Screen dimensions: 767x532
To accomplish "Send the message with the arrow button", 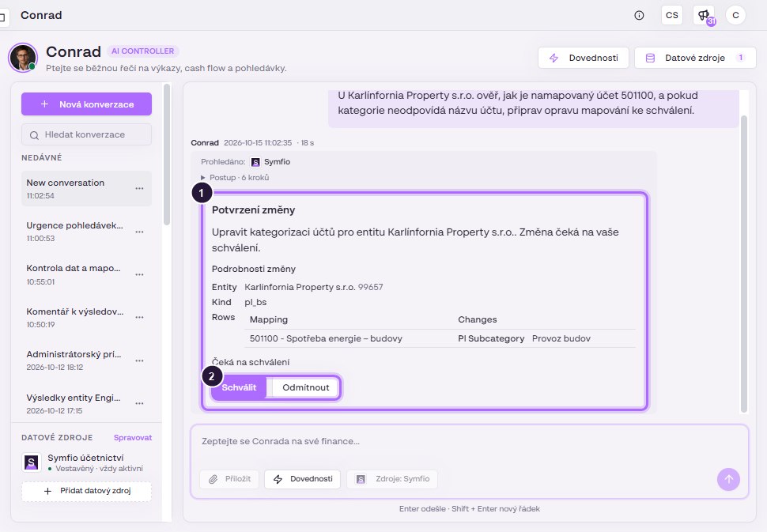I will 728,479.
